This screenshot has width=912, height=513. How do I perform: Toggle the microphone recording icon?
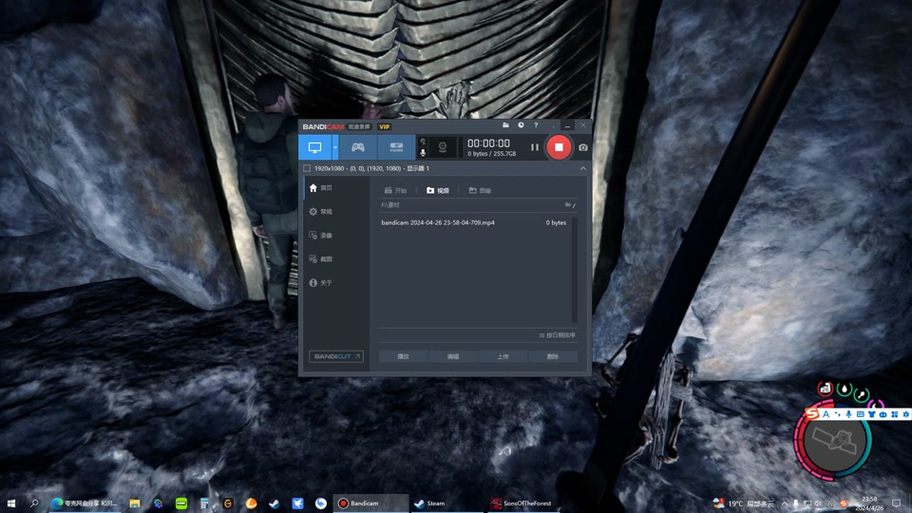pos(423,153)
